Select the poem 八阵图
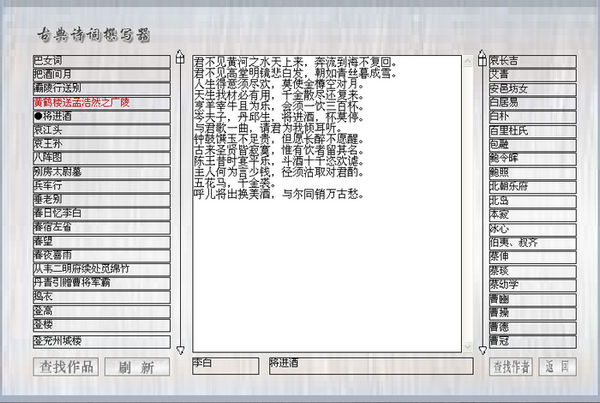600x403 pixels. coord(102,158)
